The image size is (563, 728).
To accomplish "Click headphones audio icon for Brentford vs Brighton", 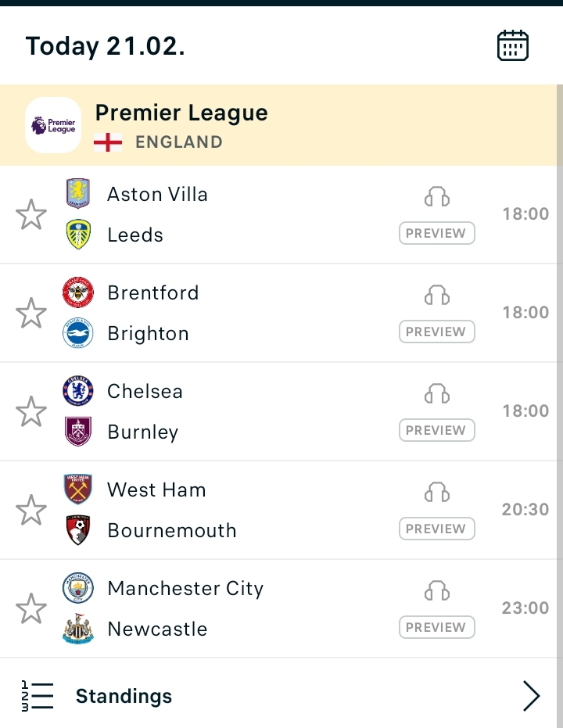I will [x=437, y=295].
